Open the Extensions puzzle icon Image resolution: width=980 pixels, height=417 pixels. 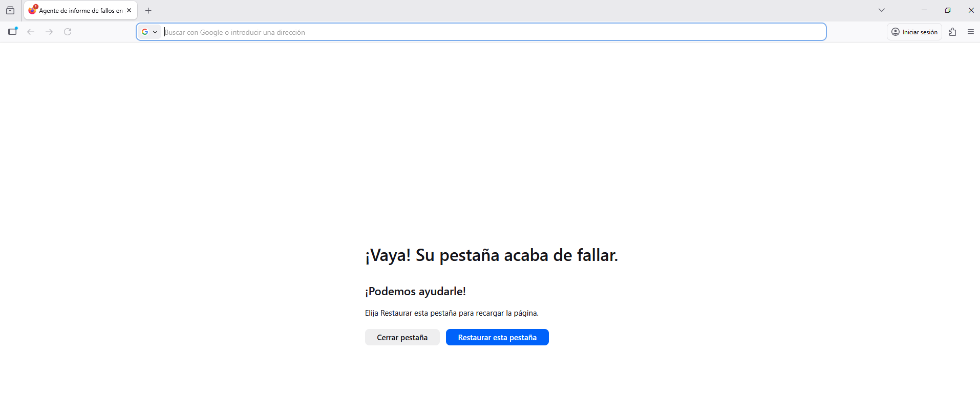tap(952, 32)
